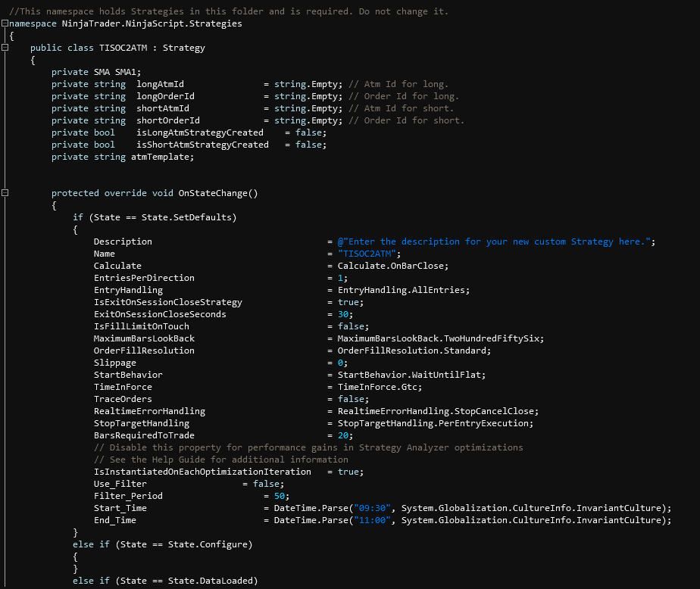The height and width of the screenshot is (589, 700).
Task: Click the Filter_Period value 50
Action: pyautogui.click(x=280, y=496)
